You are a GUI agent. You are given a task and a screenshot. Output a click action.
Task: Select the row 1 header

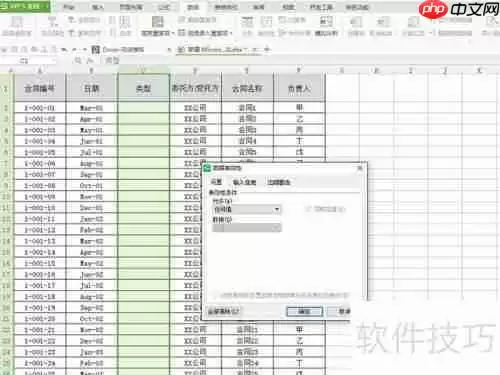(6, 89)
